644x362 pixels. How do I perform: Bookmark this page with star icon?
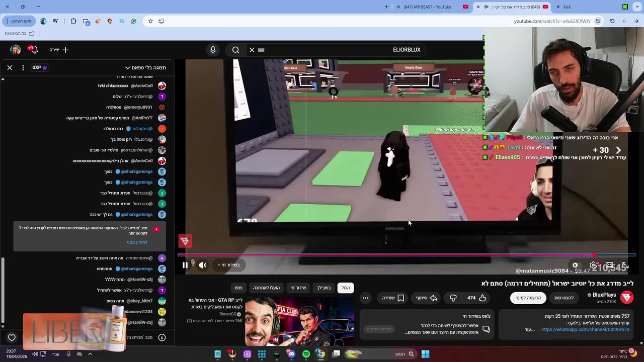click(x=150, y=21)
